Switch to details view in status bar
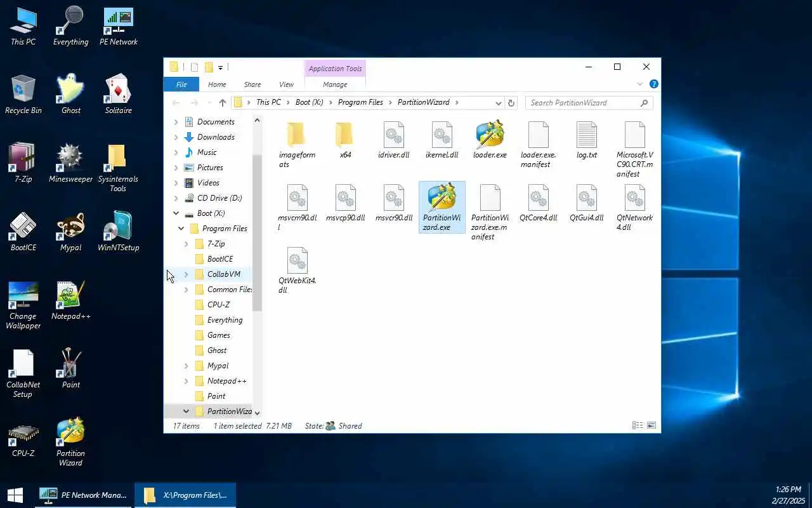The width and height of the screenshot is (812, 508). click(637, 425)
